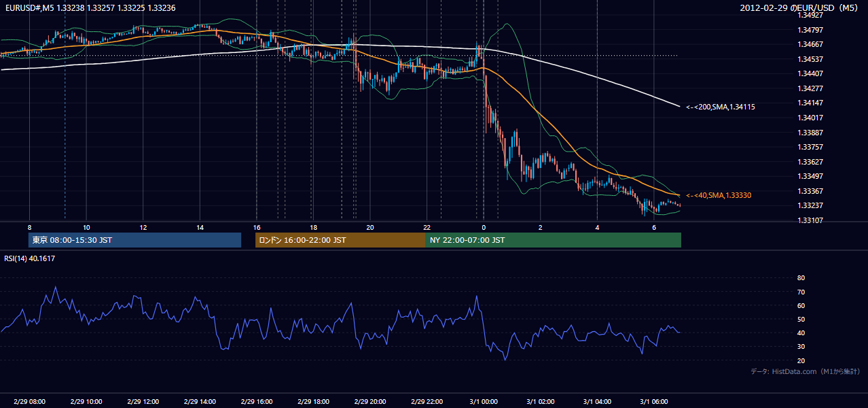Screen dimensions: 868x408
Task: Click the 3/1 04:00 bottom time label
Action: (597, 402)
